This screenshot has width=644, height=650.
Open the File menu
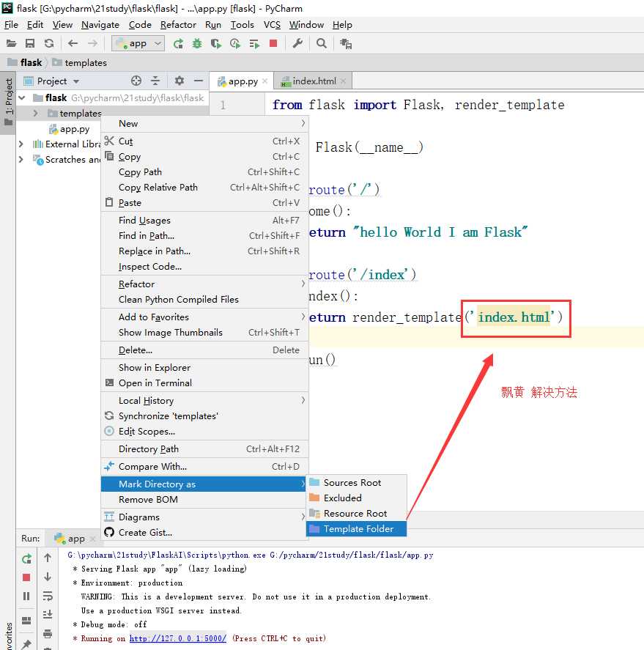pyautogui.click(x=11, y=25)
